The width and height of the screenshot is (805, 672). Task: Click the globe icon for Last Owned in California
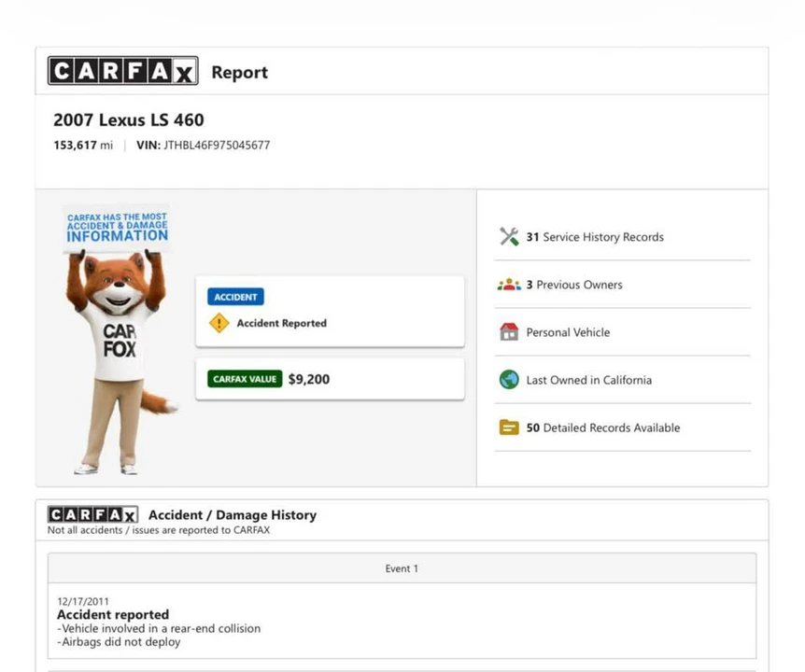[x=509, y=380]
